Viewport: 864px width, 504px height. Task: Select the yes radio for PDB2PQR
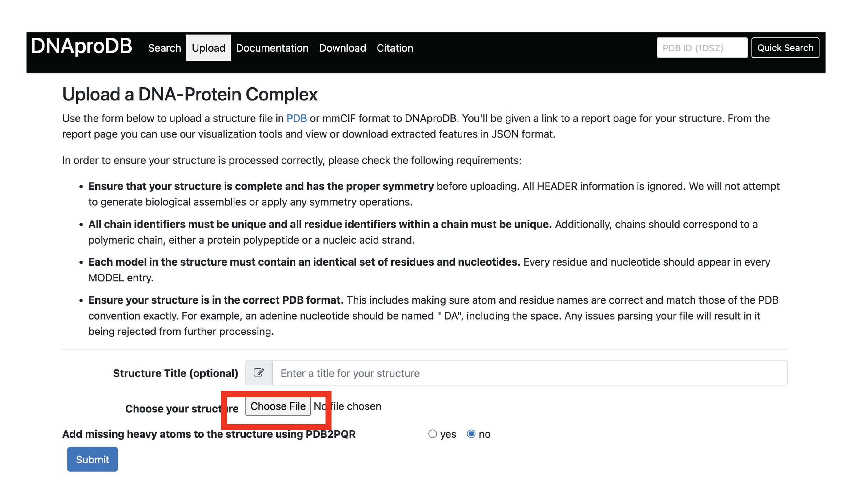click(432, 434)
